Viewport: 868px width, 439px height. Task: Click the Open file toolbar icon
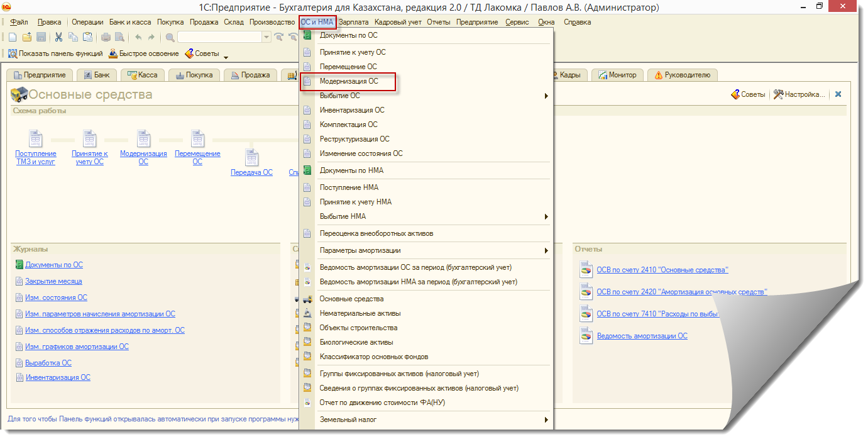[x=26, y=37]
